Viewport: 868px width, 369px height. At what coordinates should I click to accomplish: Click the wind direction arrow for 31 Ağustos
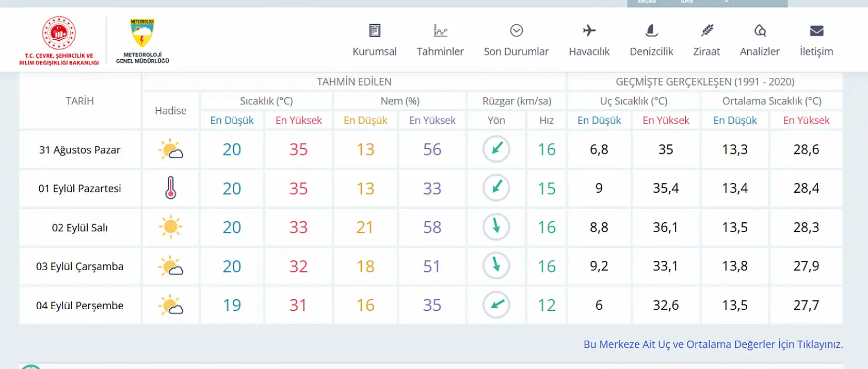(496, 149)
